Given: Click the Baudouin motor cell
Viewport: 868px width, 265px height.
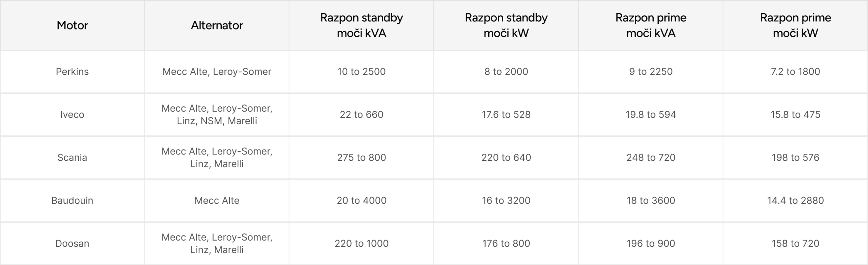Looking at the screenshot, I should (x=72, y=201).
